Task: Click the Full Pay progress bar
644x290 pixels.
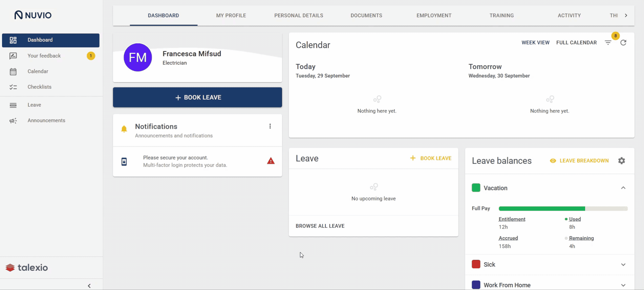Action: click(563, 209)
